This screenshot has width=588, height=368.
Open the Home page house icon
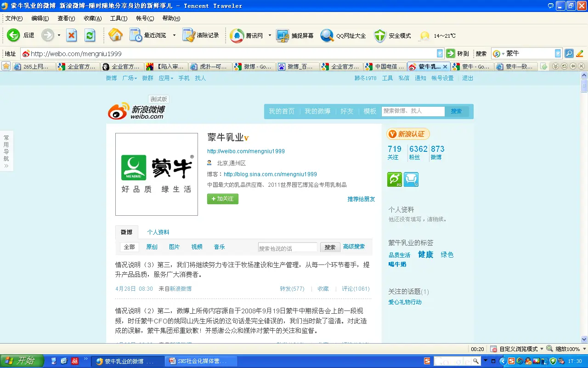(x=115, y=35)
